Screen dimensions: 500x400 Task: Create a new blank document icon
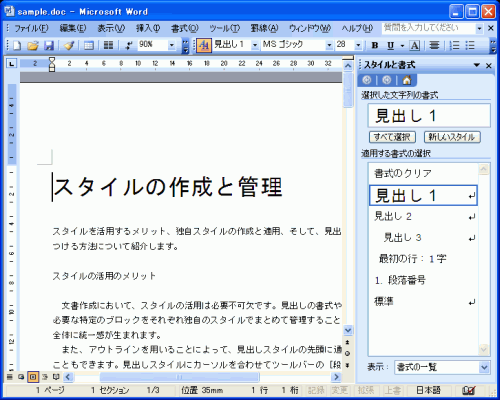[17, 45]
